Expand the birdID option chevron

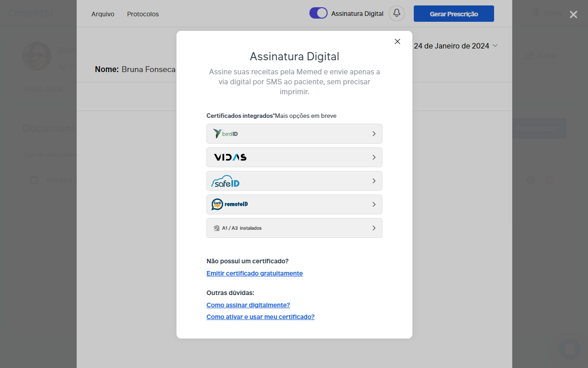(x=374, y=134)
